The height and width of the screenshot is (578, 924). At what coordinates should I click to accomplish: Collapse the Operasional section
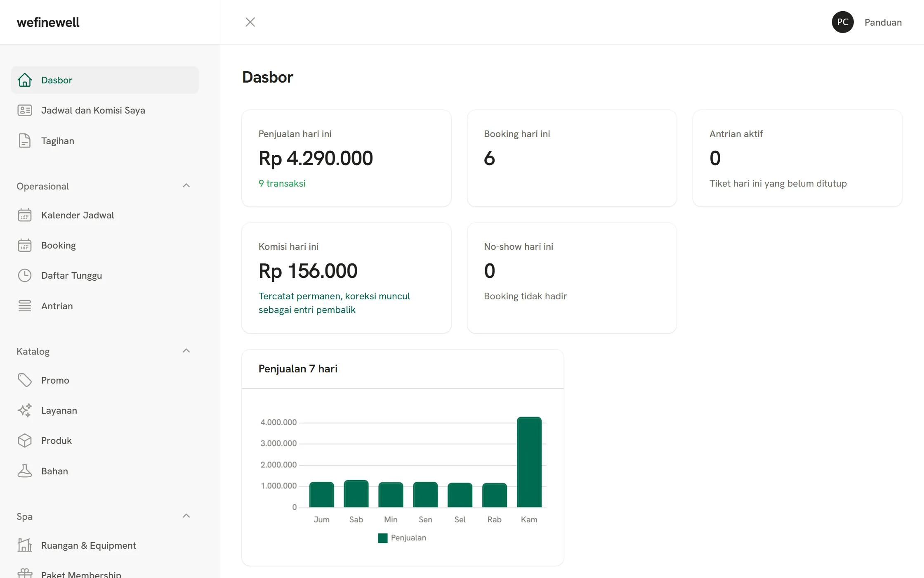coord(186,186)
